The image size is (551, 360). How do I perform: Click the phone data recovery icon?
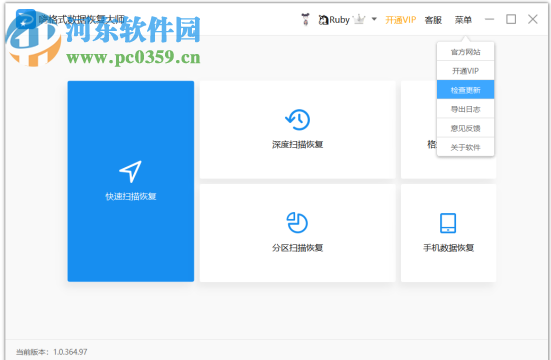tap(448, 223)
